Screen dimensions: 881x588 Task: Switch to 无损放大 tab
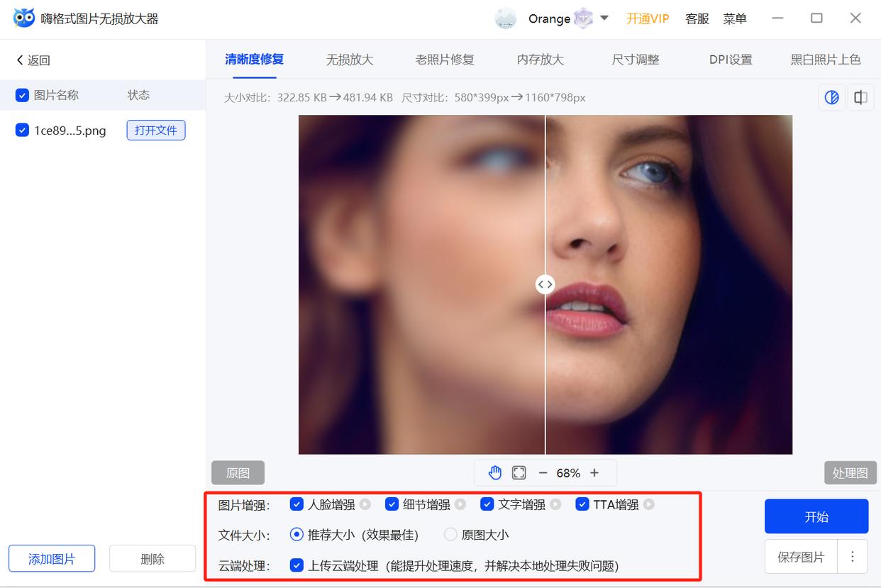click(349, 60)
